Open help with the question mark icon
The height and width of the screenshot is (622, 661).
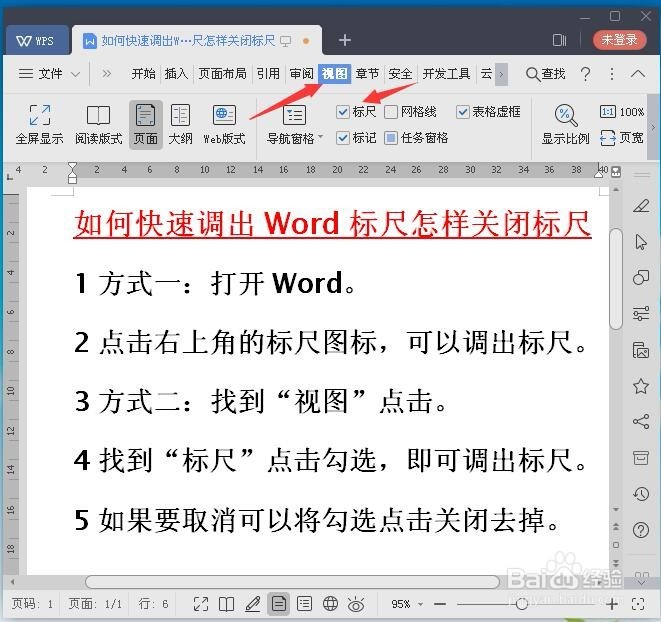click(585, 74)
